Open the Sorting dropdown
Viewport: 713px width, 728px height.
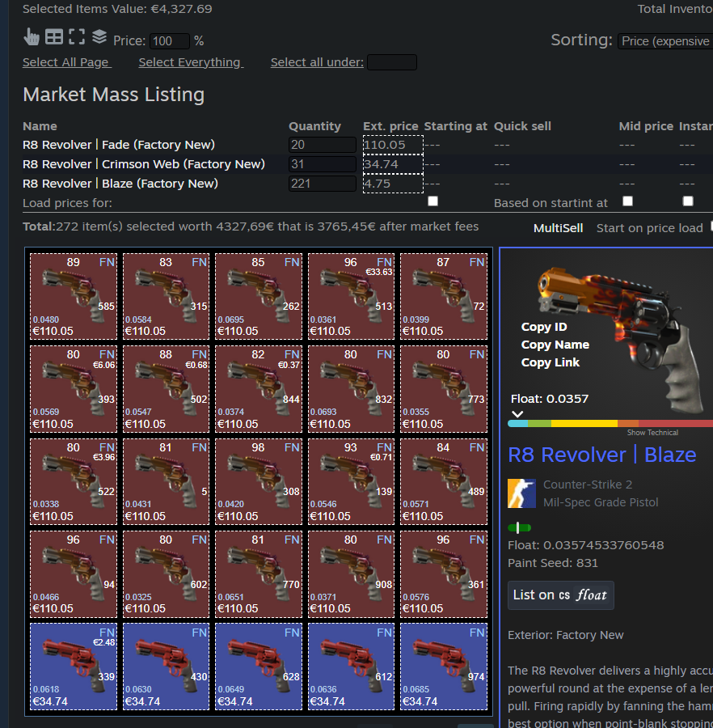[x=664, y=41]
